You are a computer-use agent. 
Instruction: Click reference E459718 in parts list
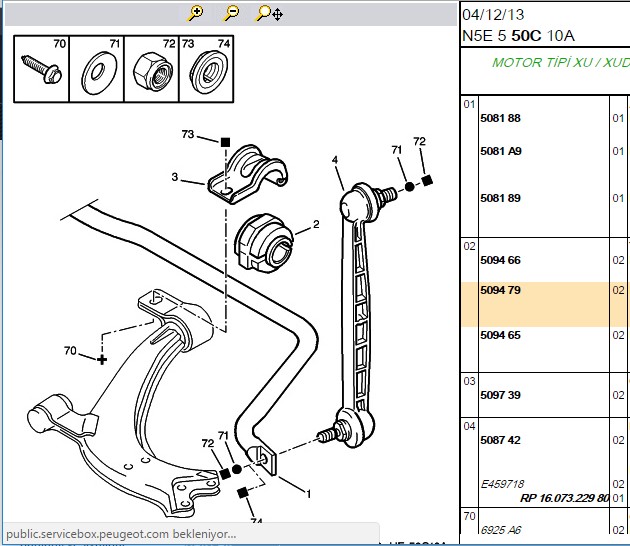click(502, 484)
